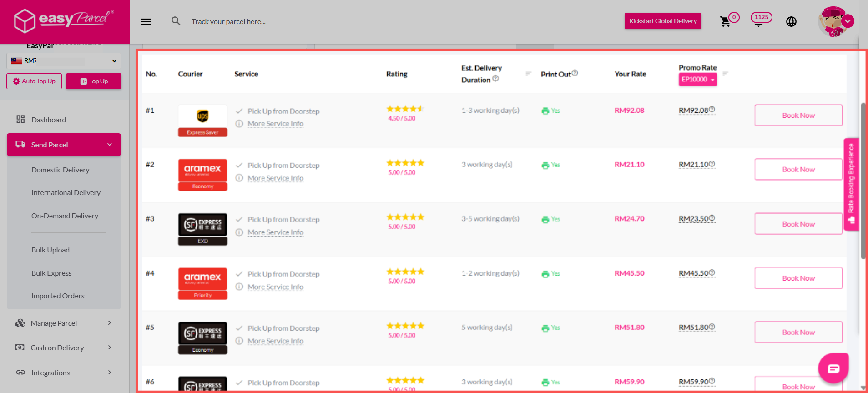Screen dimensions: 868x393
Task: Go to Bulk Upload
Action: coord(50,250)
